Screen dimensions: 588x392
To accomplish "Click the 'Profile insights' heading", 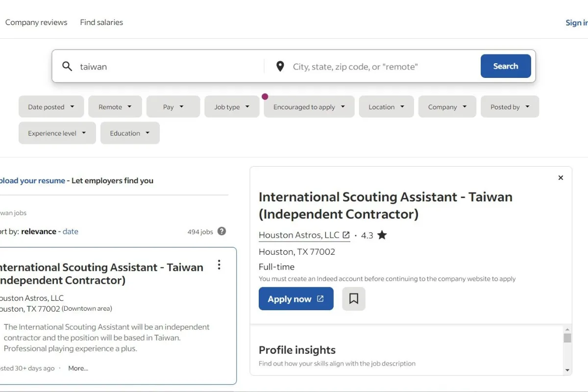I will pos(297,350).
